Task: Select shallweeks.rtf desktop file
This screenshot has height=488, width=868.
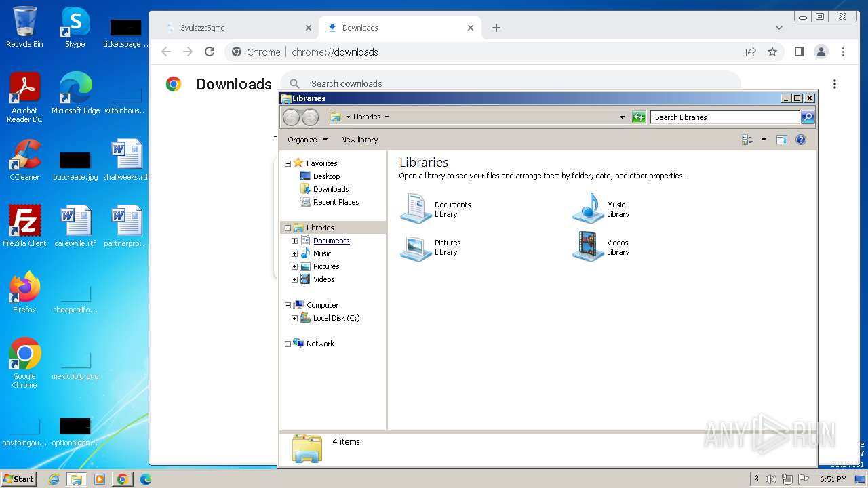Action: tap(126, 160)
